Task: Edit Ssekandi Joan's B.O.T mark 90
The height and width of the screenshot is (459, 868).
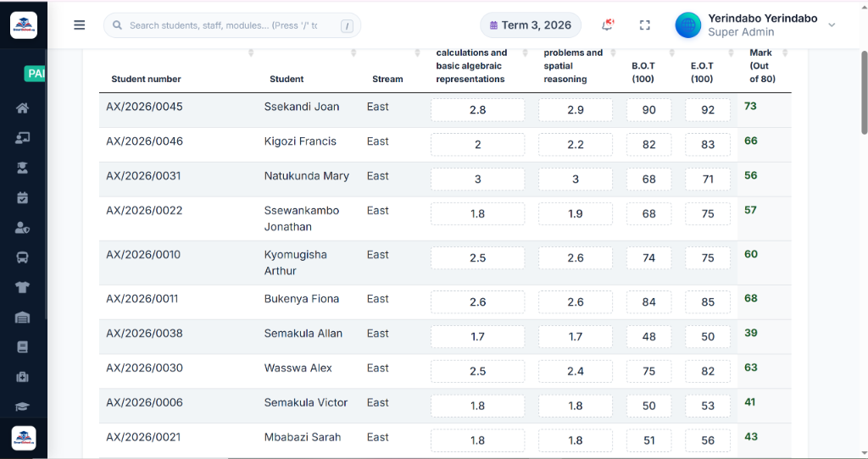Action: pyautogui.click(x=648, y=110)
